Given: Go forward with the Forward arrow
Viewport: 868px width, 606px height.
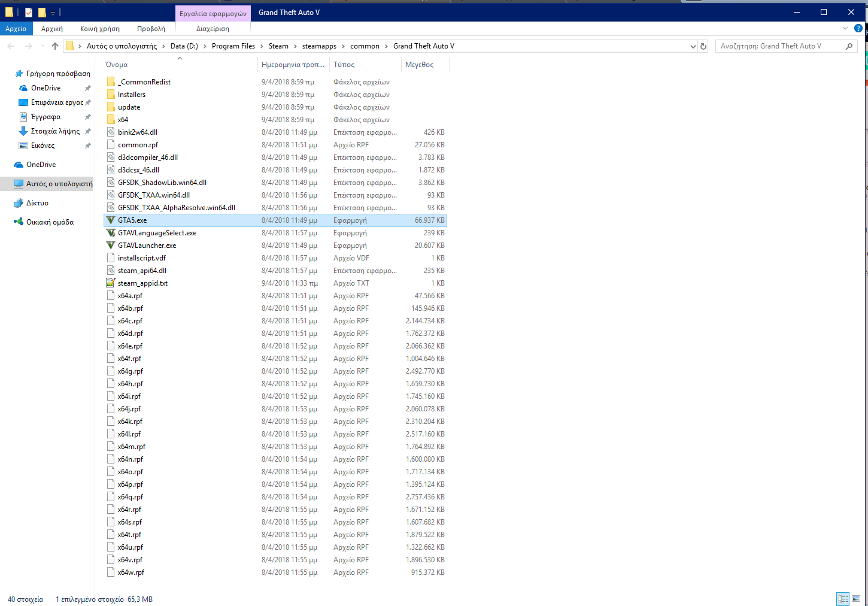Looking at the screenshot, I should [x=28, y=46].
